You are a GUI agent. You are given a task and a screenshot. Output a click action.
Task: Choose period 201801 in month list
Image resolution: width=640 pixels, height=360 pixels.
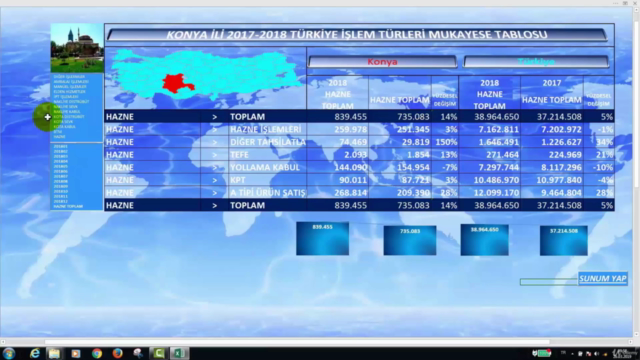60,146
